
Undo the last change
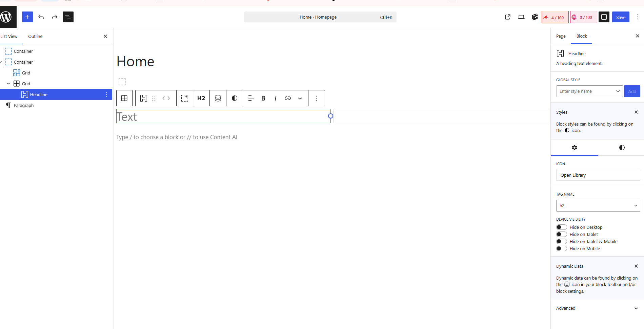click(41, 17)
